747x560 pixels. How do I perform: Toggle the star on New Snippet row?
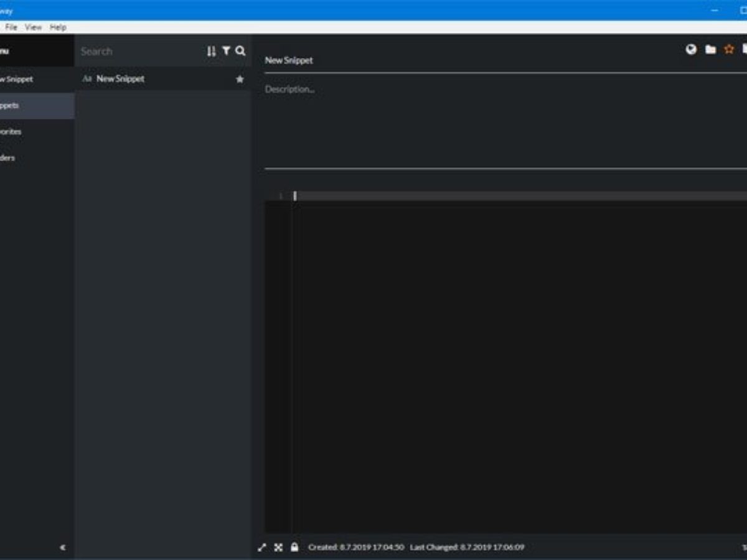(240, 79)
